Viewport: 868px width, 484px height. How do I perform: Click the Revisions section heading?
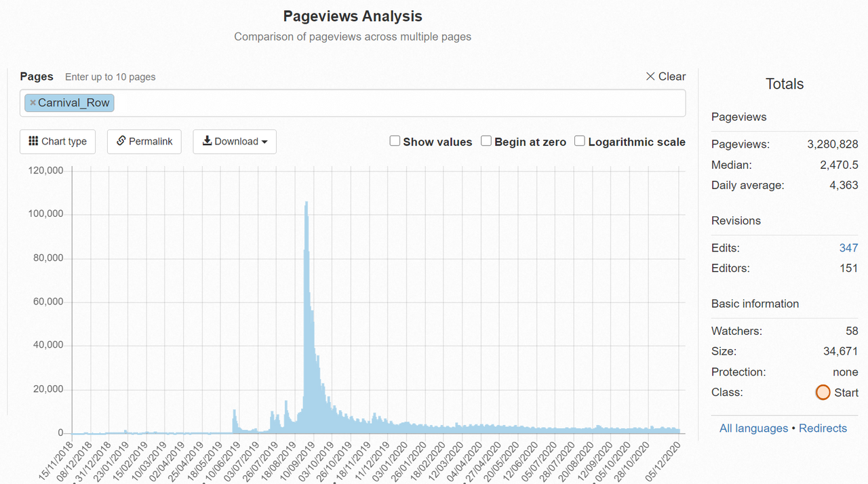pyautogui.click(x=736, y=221)
